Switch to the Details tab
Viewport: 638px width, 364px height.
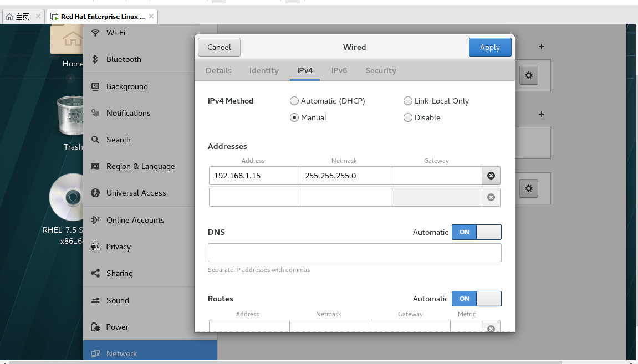(x=218, y=70)
